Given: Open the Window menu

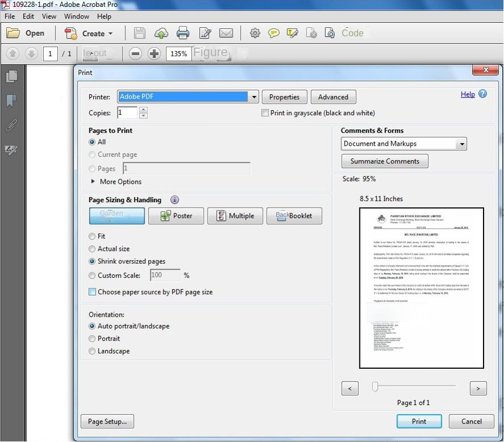Looking at the screenshot, I should 77,16.
